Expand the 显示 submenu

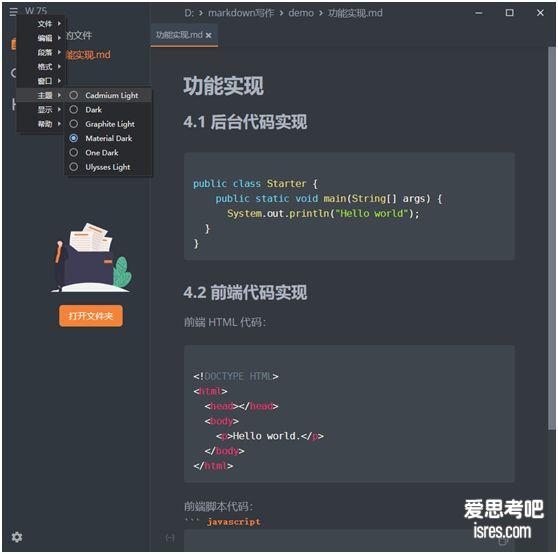point(41,109)
